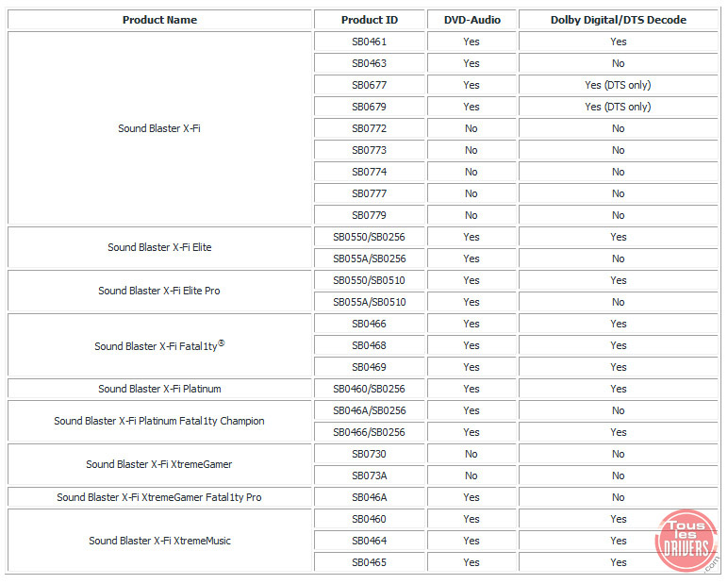Screen dimensions: 728x584
Task: Select the Product Name column header
Action: pyautogui.click(x=159, y=20)
